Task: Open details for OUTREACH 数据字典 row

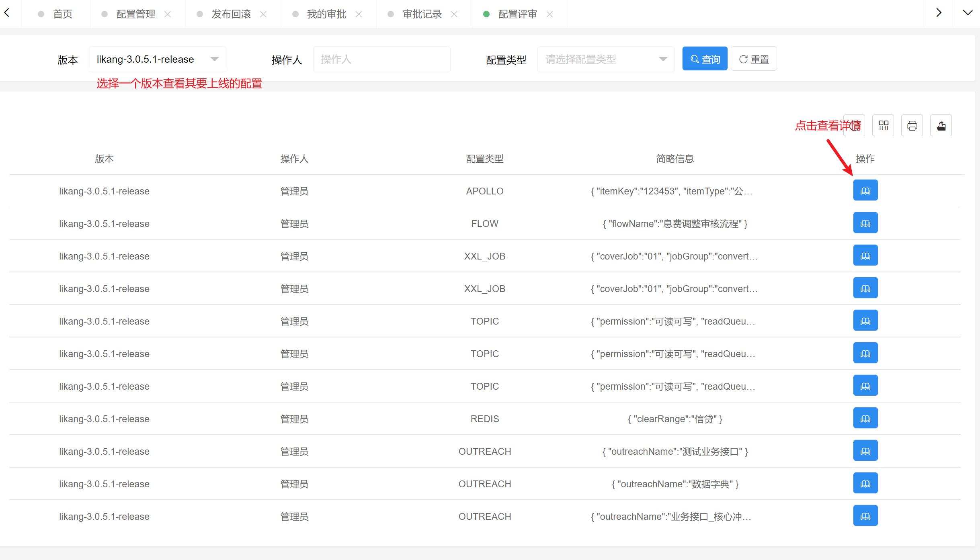Action: click(x=865, y=483)
